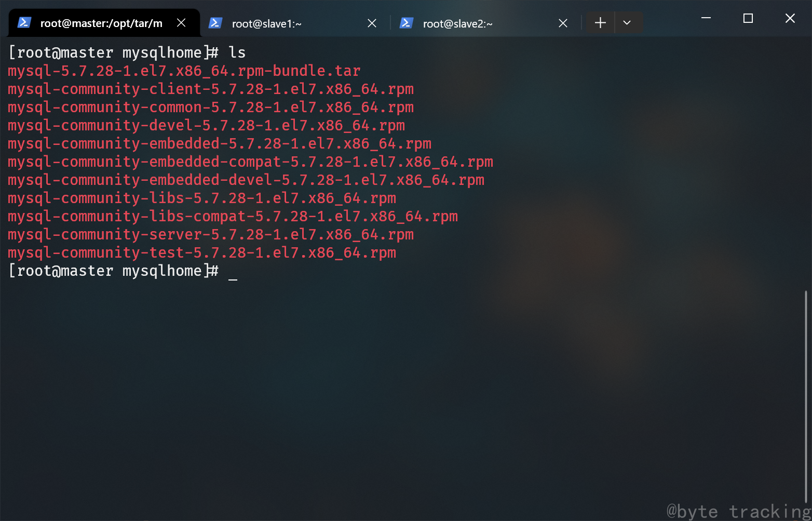Click the mysql-community-libs-compat rpm filename
The width and height of the screenshot is (812, 521).
[x=233, y=216]
